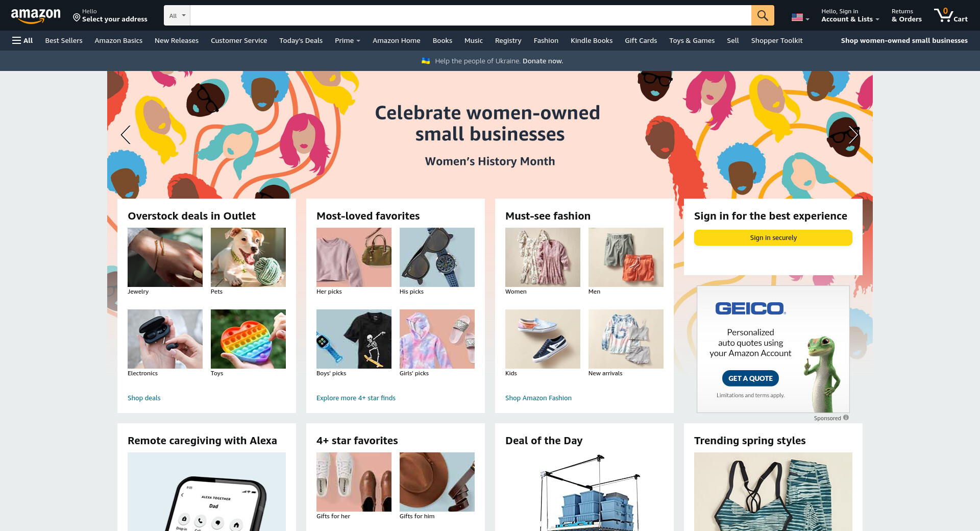The height and width of the screenshot is (531, 980).
Task: Click in the main search input field
Action: pyautogui.click(x=471, y=15)
